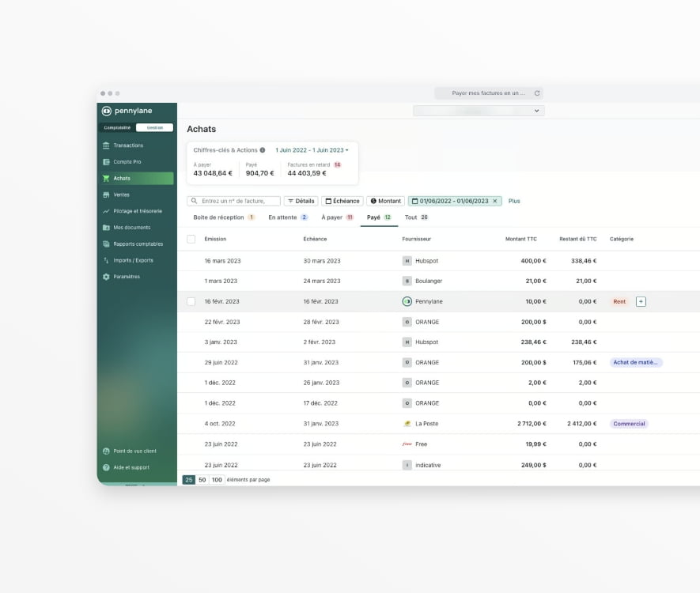Clear the 01/06/2022 - 01/06/2023 date filter
Viewport: 700px width, 593px height.
click(495, 202)
